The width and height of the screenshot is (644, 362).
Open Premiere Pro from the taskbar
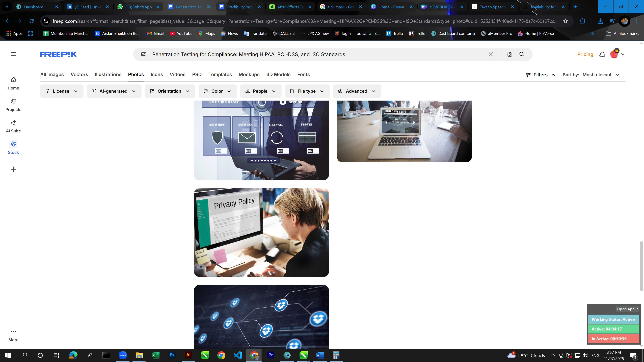tap(271, 355)
